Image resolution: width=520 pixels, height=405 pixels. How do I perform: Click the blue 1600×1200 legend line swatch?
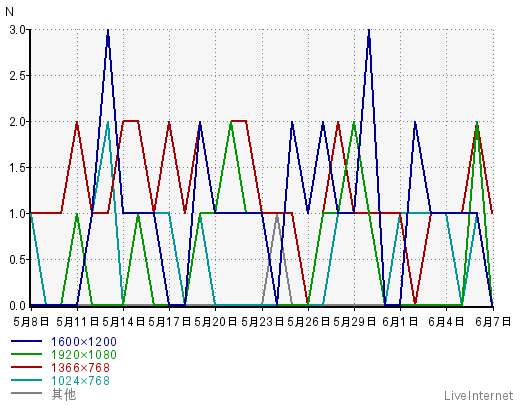pos(27,341)
